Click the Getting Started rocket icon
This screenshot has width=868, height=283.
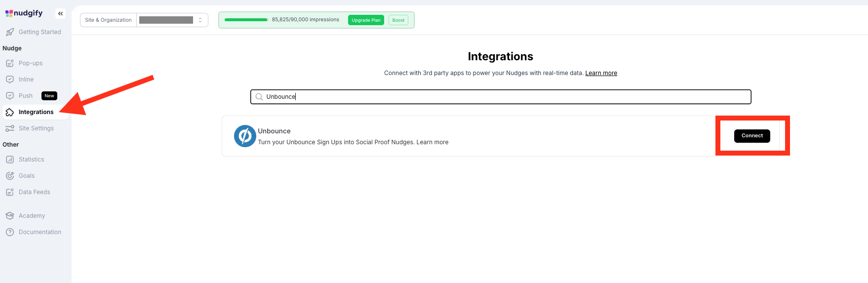[x=10, y=32]
